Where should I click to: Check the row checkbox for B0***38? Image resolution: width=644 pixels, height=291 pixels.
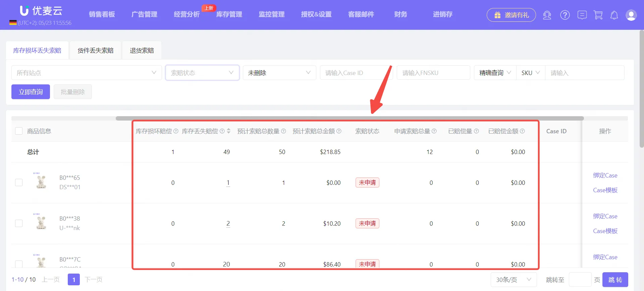pyautogui.click(x=19, y=223)
